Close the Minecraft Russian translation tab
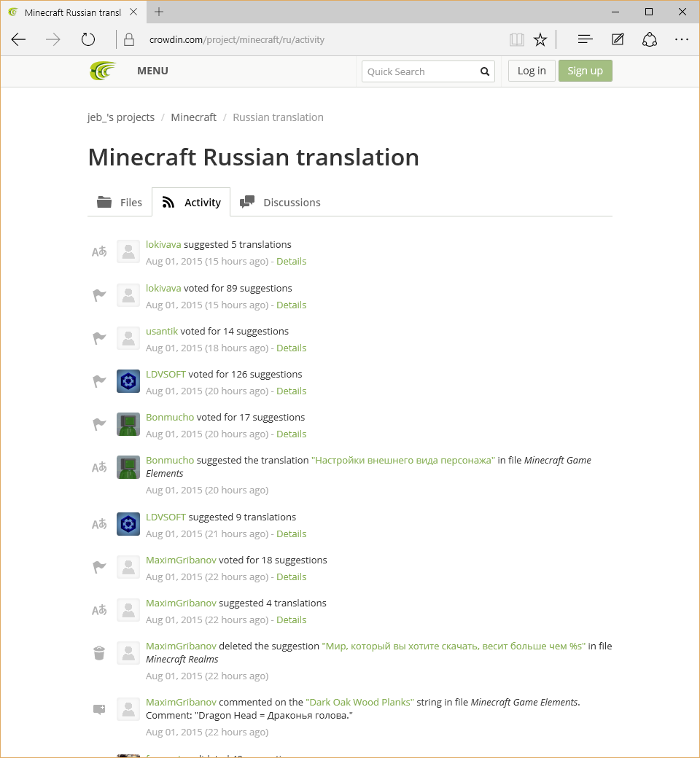 tap(133, 12)
